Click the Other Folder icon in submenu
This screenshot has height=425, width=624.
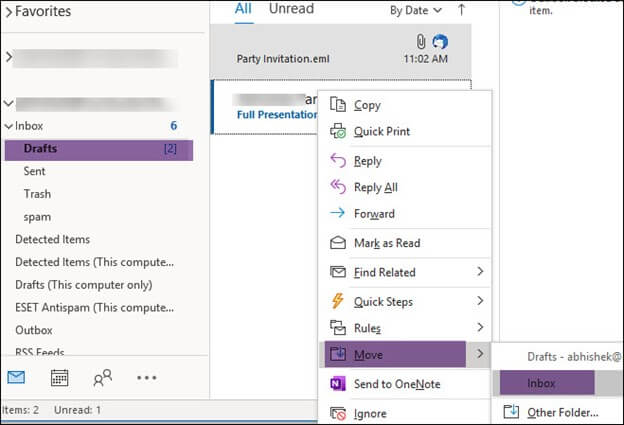(x=511, y=411)
